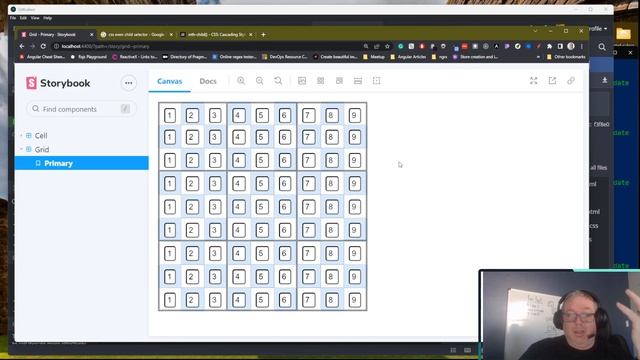Focus the Find components search field

pyautogui.click(x=81, y=109)
